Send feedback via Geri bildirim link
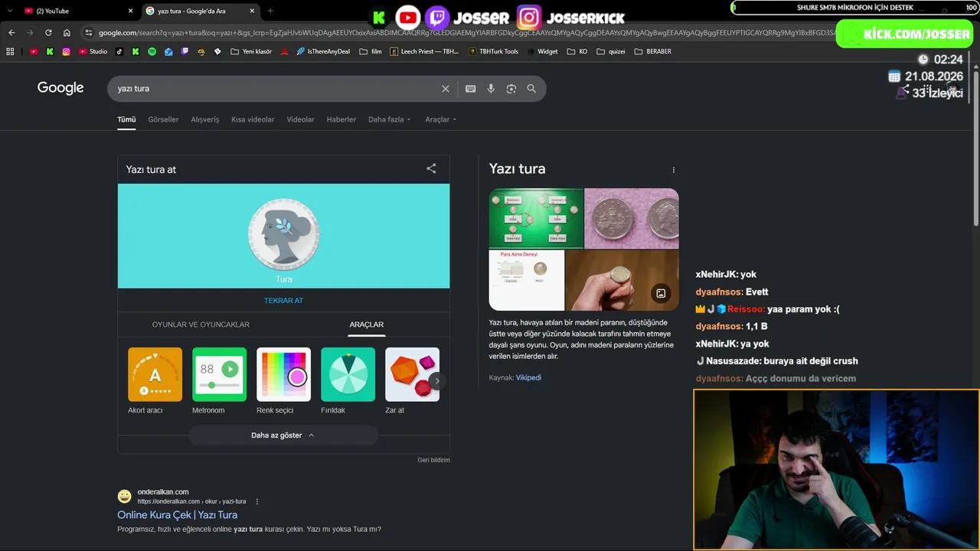The height and width of the screenshot is (551, 980). pyautogui.click(x=434, y=460)
